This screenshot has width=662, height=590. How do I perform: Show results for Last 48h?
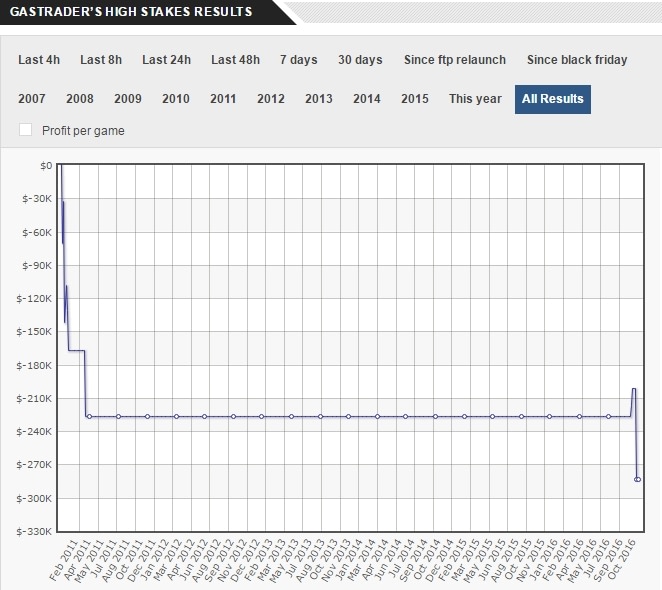[235, 60]
